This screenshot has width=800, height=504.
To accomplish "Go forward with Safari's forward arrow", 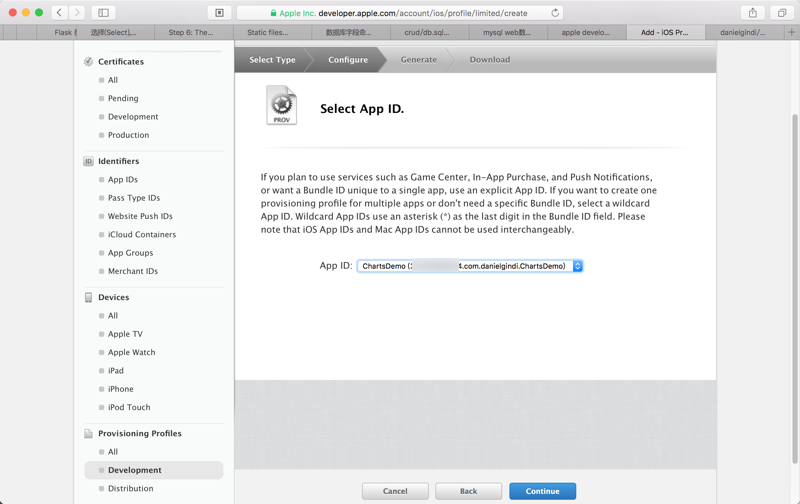I will coord(77,13).
